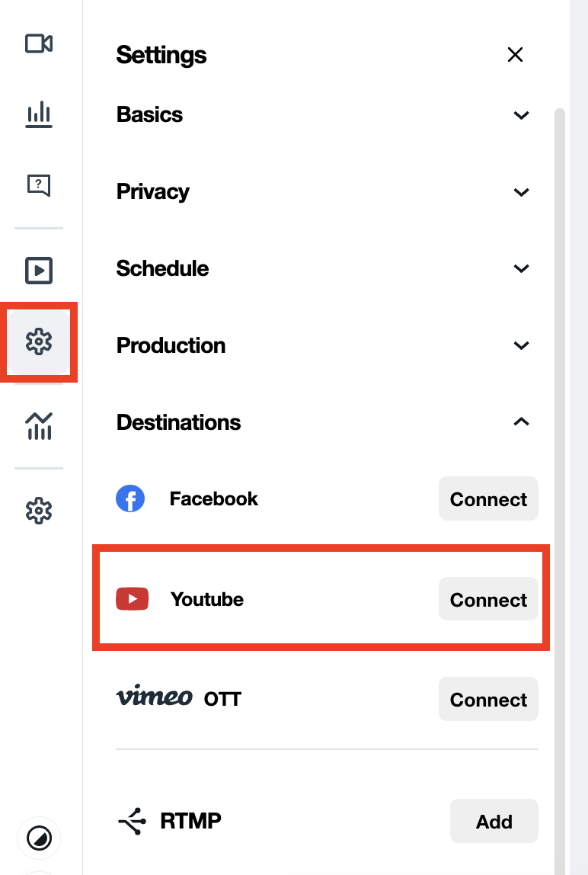The width and height of the screenshot is (588, 875).
Task: Click the YouTube logo icon
Action: click(x=132, y=600)
